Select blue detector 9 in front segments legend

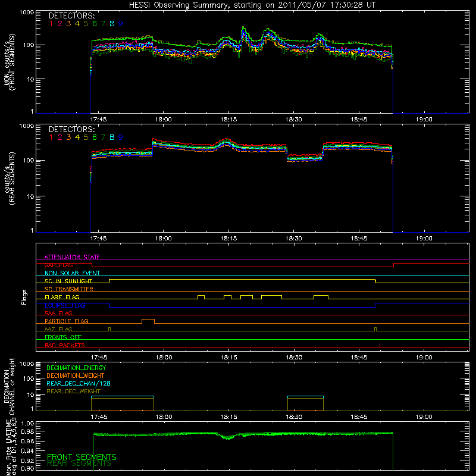point(121,24)
